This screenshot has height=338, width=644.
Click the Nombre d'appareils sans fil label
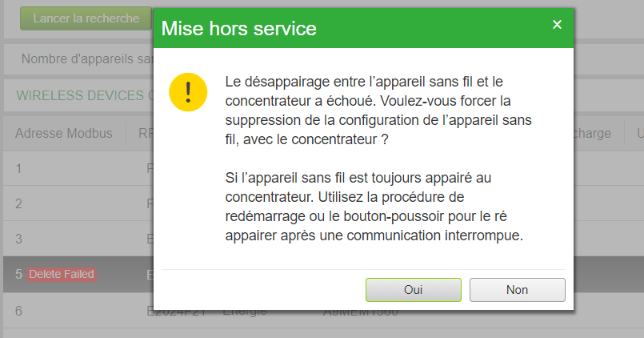[87, 58]
